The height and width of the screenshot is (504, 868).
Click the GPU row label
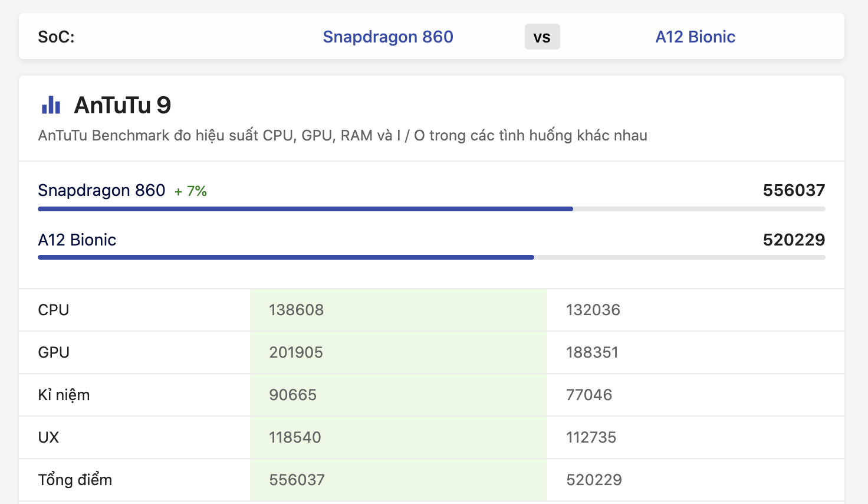[x=54, y=352]
